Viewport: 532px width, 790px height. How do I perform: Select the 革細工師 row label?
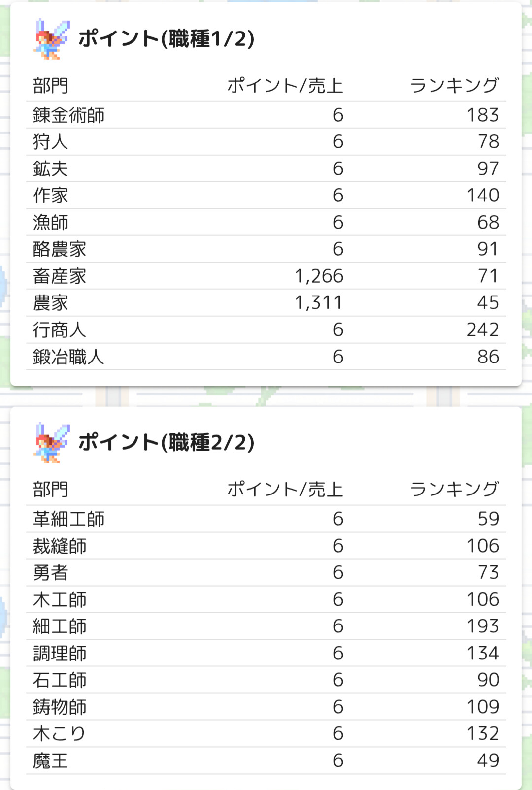click(x=68, y=519)
